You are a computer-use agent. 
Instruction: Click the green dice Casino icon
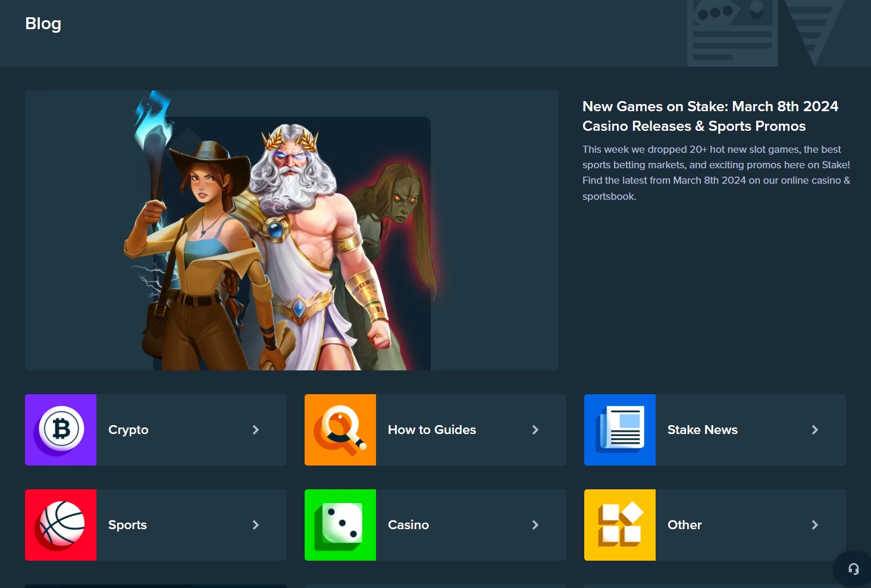point(340,525)
